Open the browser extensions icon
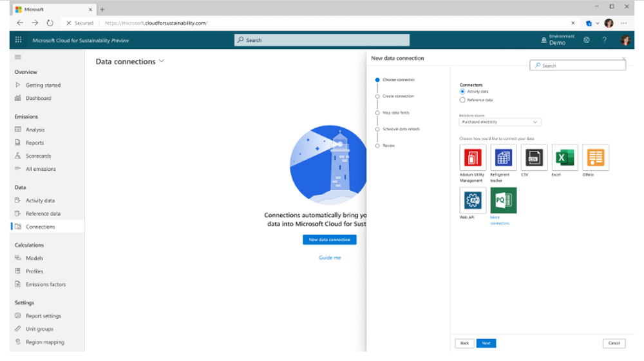Image resolution: width=644 pixels, height=361 pixels. click(589, 23)
